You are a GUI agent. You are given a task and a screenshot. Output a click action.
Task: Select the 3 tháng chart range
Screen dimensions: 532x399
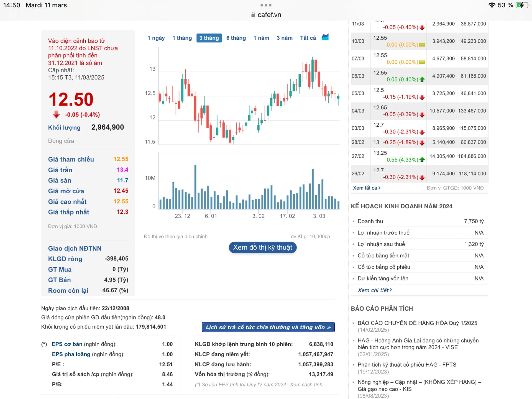(209, 38)
